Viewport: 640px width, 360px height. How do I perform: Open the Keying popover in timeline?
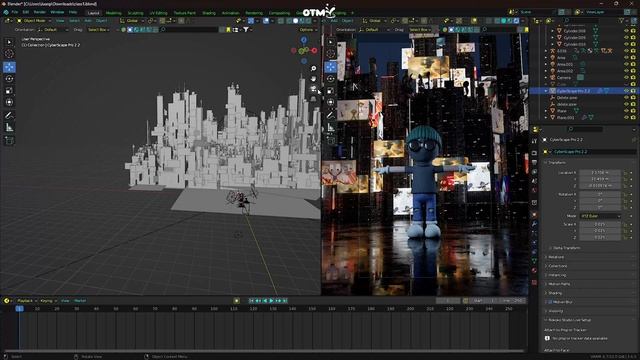(x=48, y=301)
